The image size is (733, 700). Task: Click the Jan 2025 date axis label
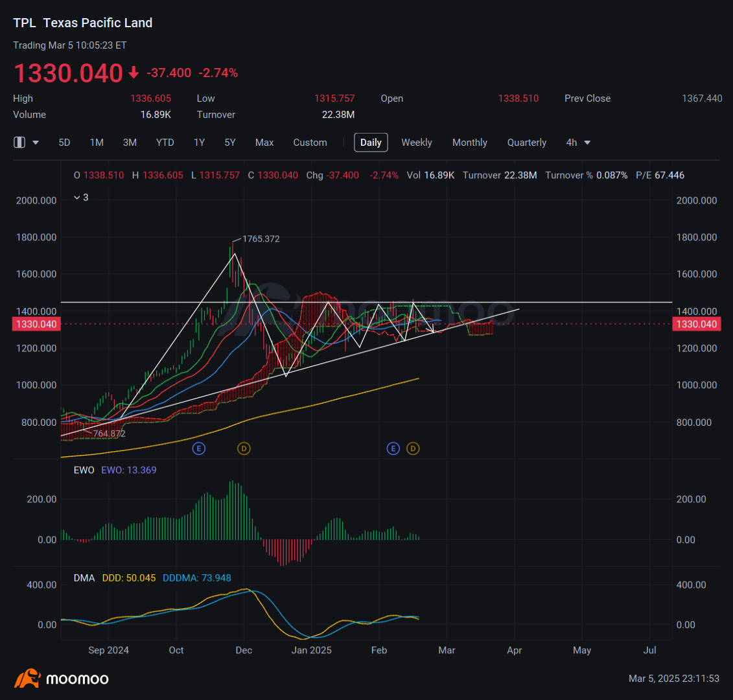pyautogui.click(x=311, y=650)
